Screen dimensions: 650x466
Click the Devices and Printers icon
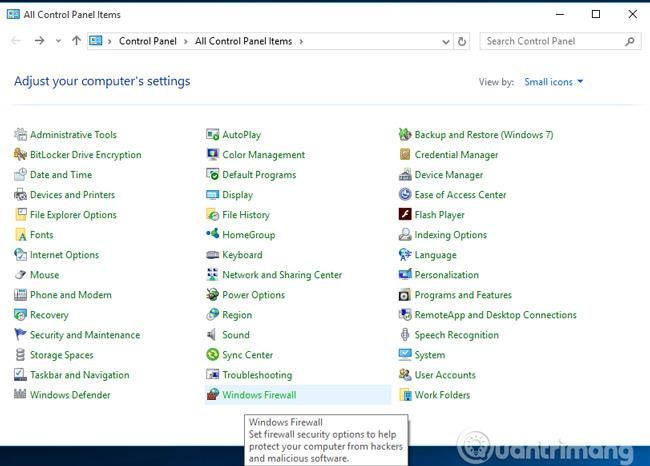click(20, 194)
